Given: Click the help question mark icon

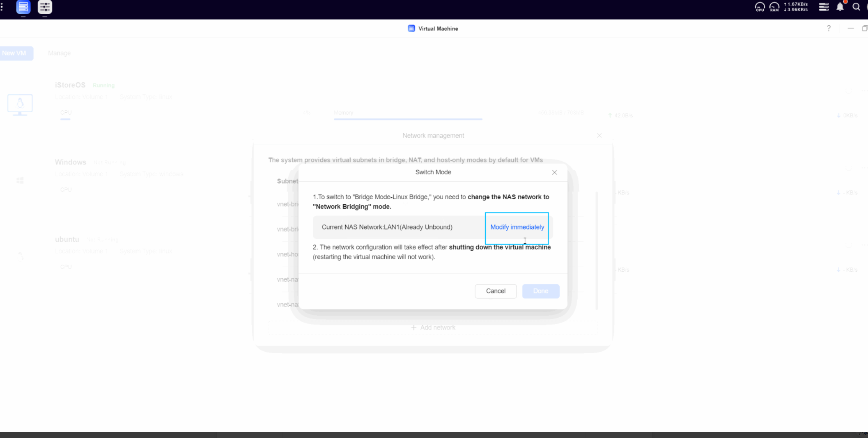Looking at the screenshot, I should [829, 28].
